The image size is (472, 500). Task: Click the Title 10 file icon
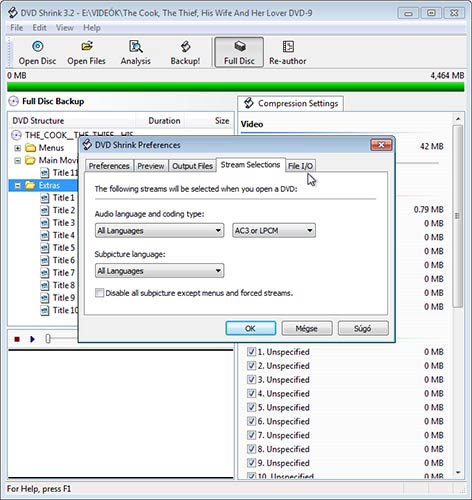45,311
